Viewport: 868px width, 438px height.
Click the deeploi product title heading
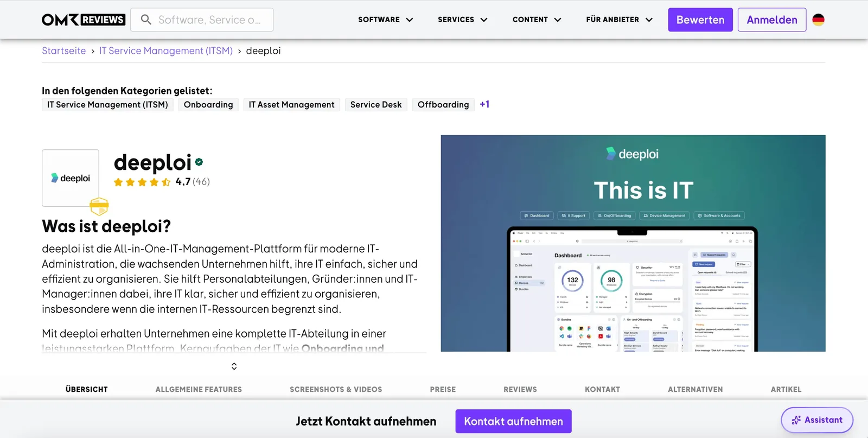[x=152, y=162]
